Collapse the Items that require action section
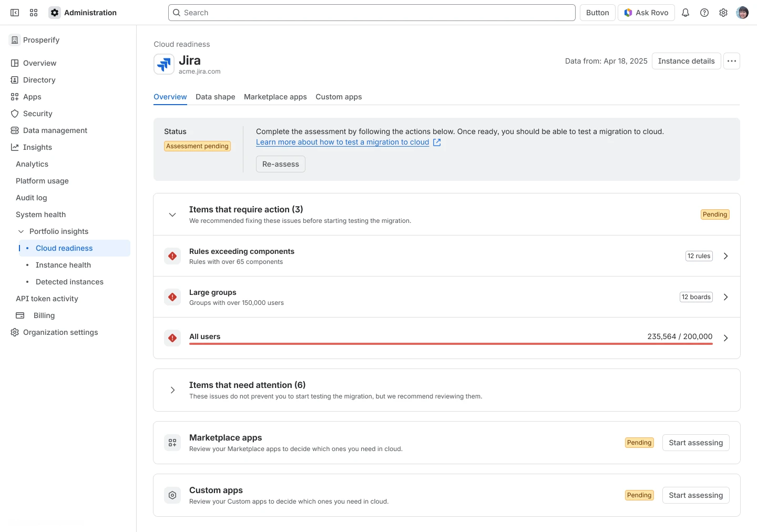 172,214
